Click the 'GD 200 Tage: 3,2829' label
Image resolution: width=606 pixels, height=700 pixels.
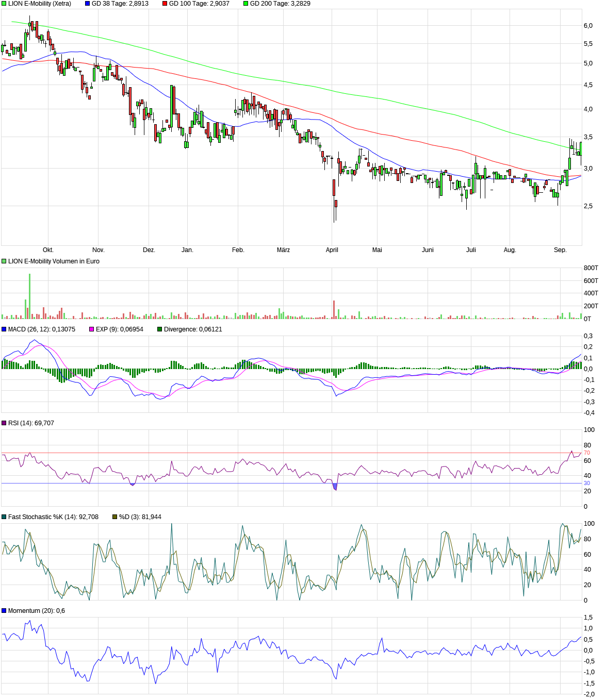coord(280,4)
